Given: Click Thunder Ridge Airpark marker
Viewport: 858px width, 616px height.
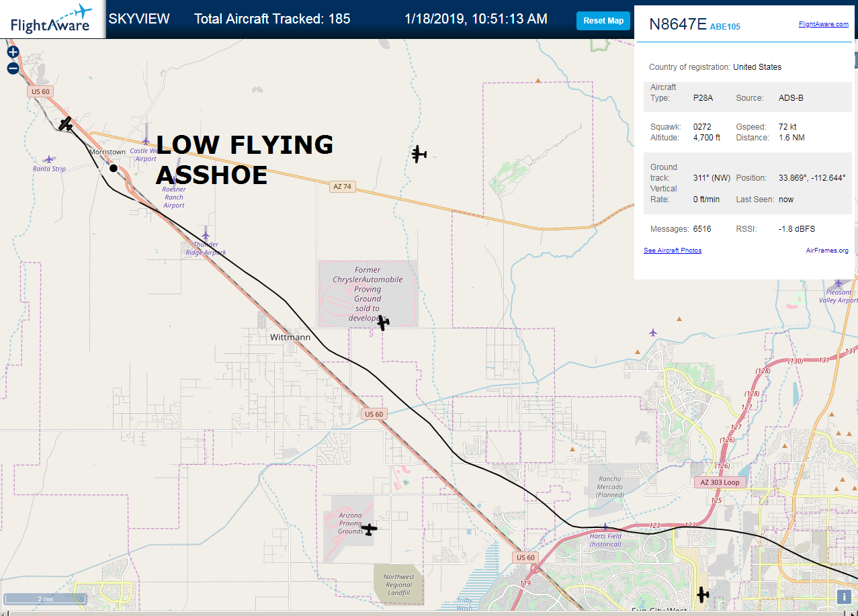Looking at the screenshot, I should [x=206, y=235].
